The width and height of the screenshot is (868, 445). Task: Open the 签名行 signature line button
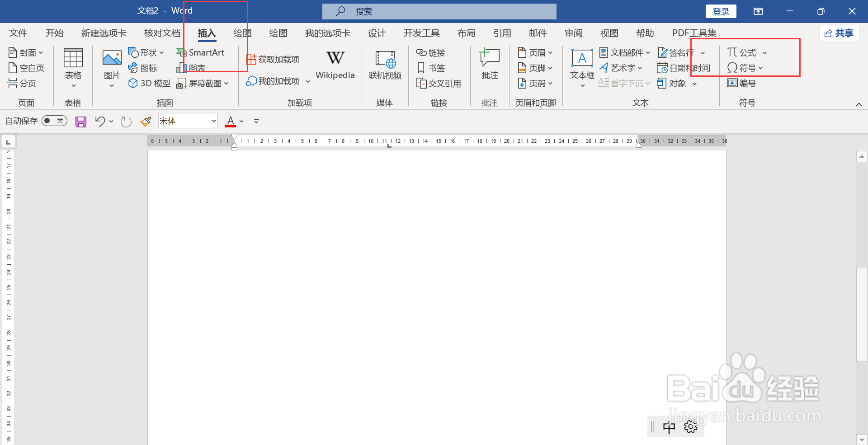676,53
